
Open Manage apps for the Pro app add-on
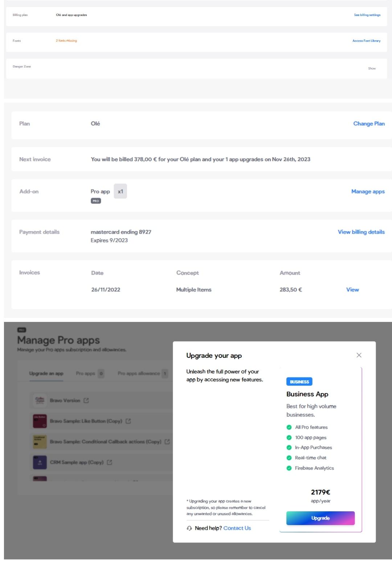click(368, 192)
